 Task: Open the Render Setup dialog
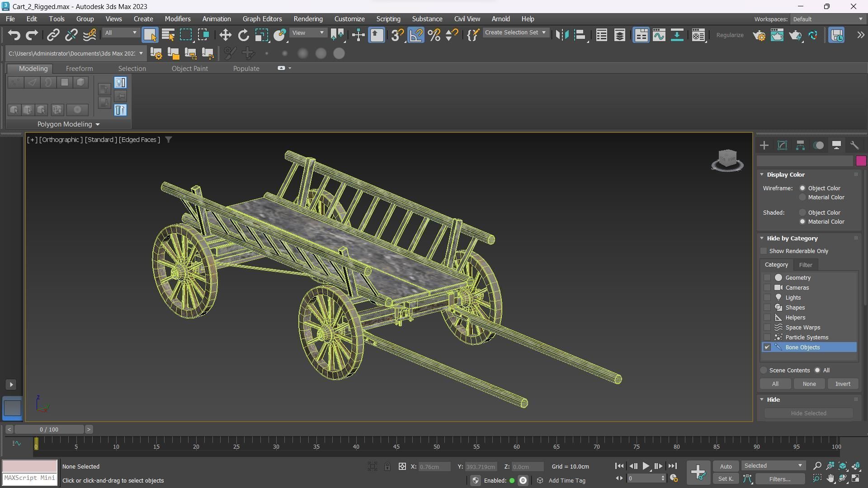759,35
